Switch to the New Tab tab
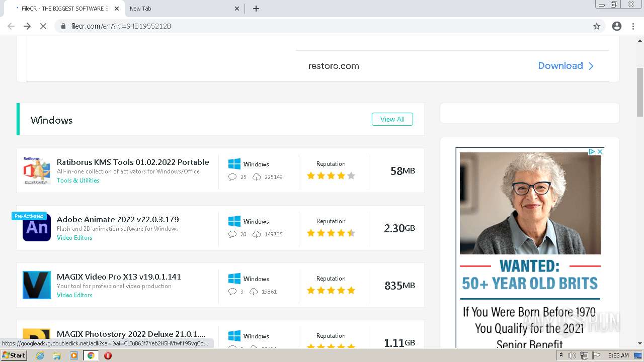 point(184,9)
